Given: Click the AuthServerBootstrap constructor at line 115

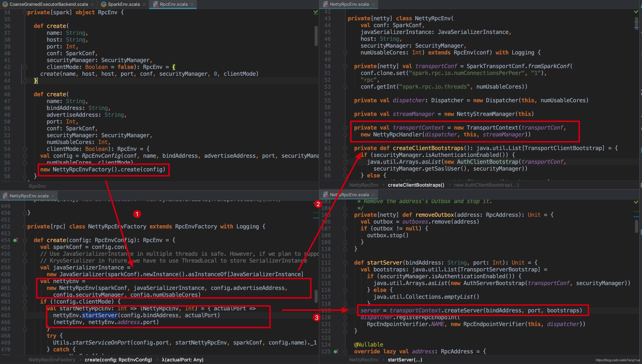Looking at the screenshot, I should coord(494,283).
